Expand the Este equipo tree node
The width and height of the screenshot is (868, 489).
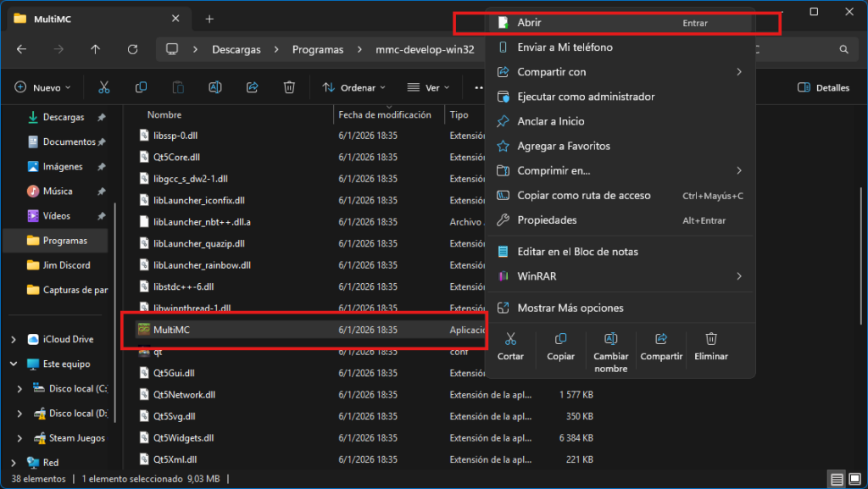(x=13, y=364)
